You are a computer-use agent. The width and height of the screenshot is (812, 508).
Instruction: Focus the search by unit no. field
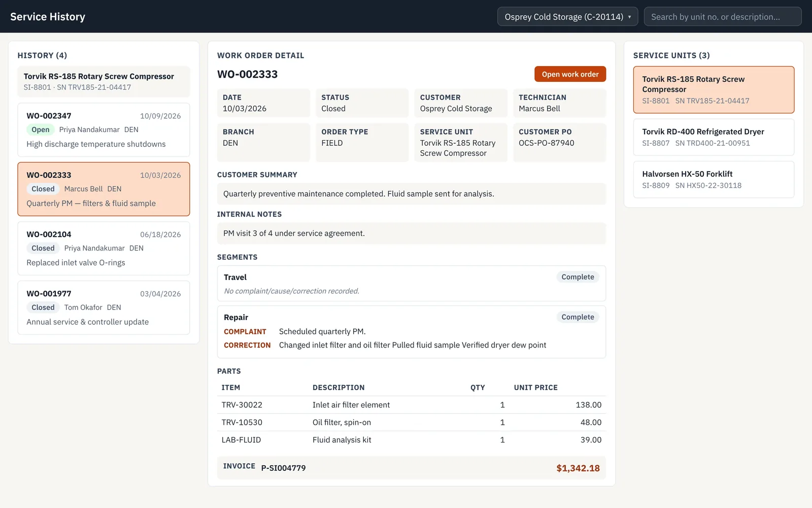tap(723, 16)
